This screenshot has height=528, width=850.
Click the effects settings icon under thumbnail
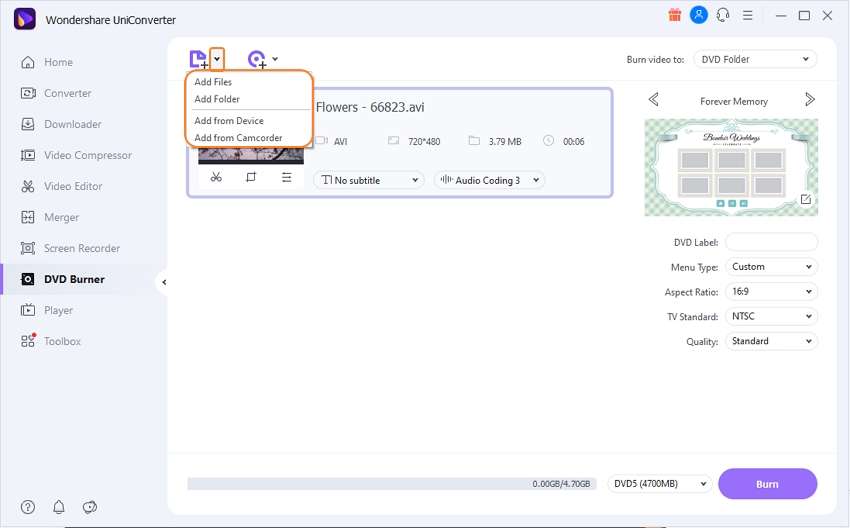click(x=287, y=177)
